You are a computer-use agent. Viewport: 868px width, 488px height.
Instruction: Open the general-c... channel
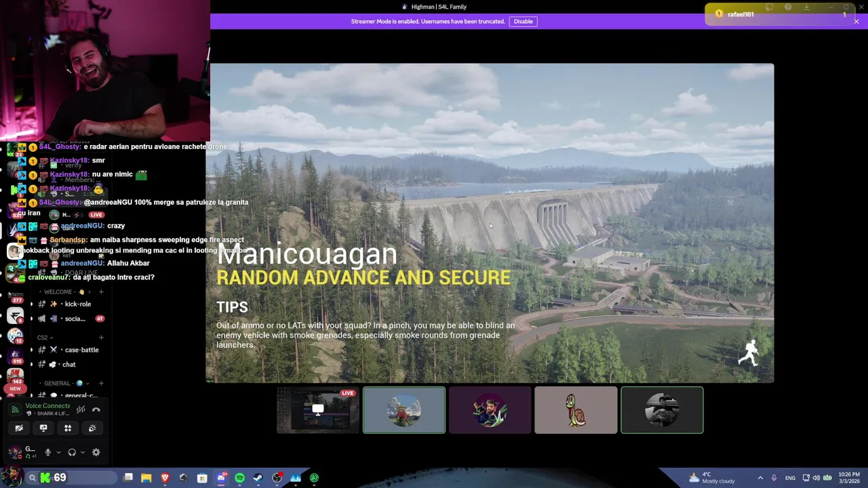pos(71,395)
